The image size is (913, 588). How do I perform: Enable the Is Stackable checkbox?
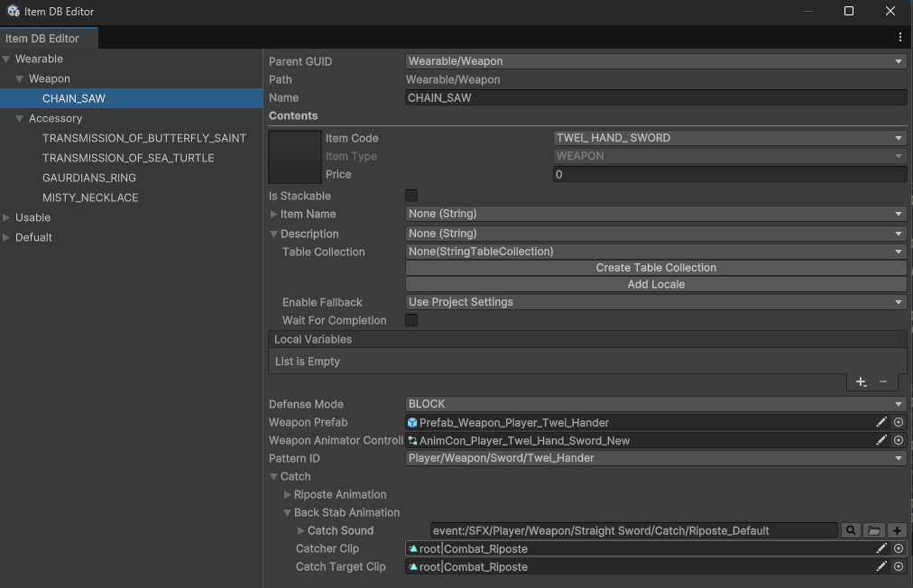[411, 196]
